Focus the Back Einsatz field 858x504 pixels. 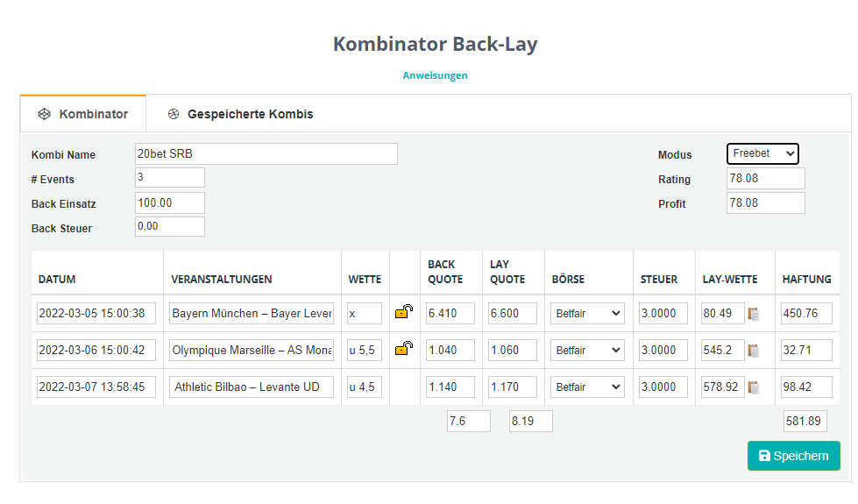[x=169, y=202]
